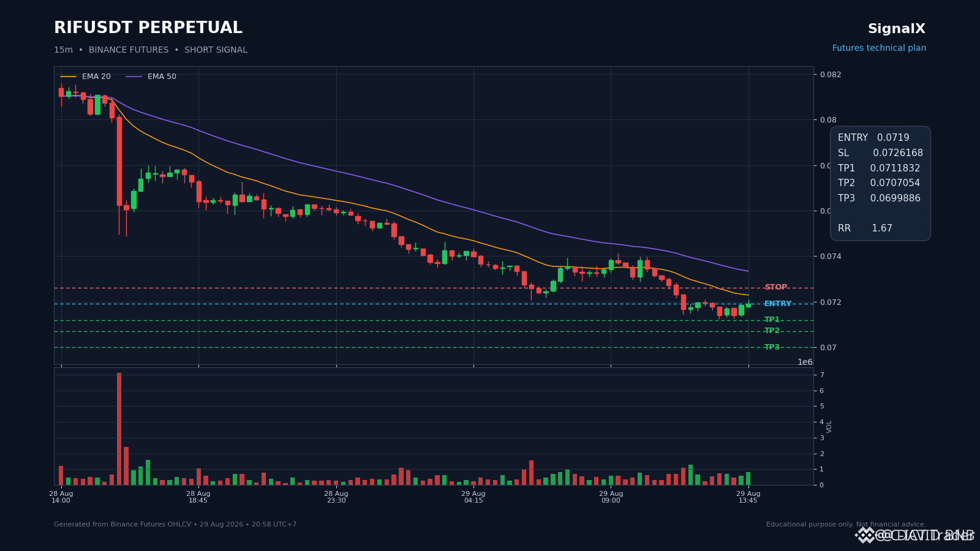Click the 29 Aug 09:00 time axis label
Screen dimensions: 980x551
point(611,497)
